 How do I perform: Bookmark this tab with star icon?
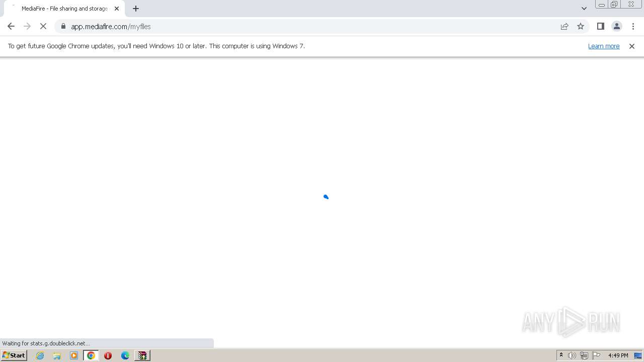click(581, 26)
